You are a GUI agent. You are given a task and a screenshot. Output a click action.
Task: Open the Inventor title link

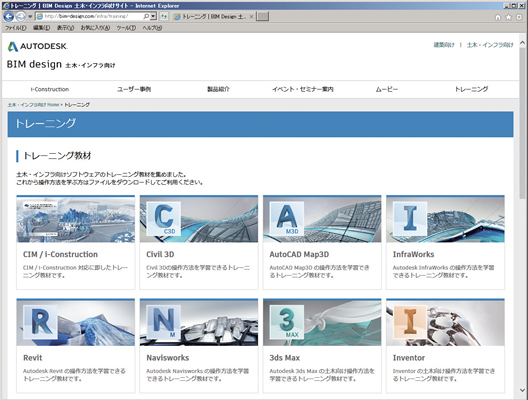click(408, 358)
